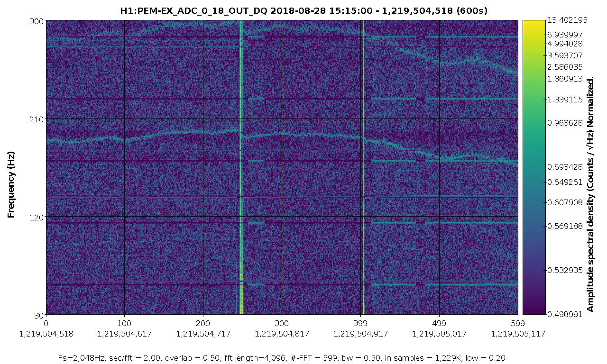Image resolution: width=607 pixels, height=364 pixels.
Task: Click the 120 Hz frequency axis label
Action: pos(37,217)
